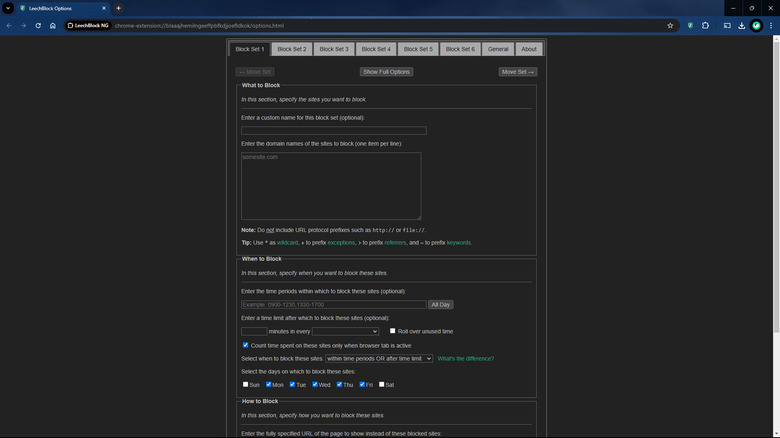Viewport: 780px width, 438px height.
Task: Open the General tab
Action: pyautogui.click(x=498, y=49)
